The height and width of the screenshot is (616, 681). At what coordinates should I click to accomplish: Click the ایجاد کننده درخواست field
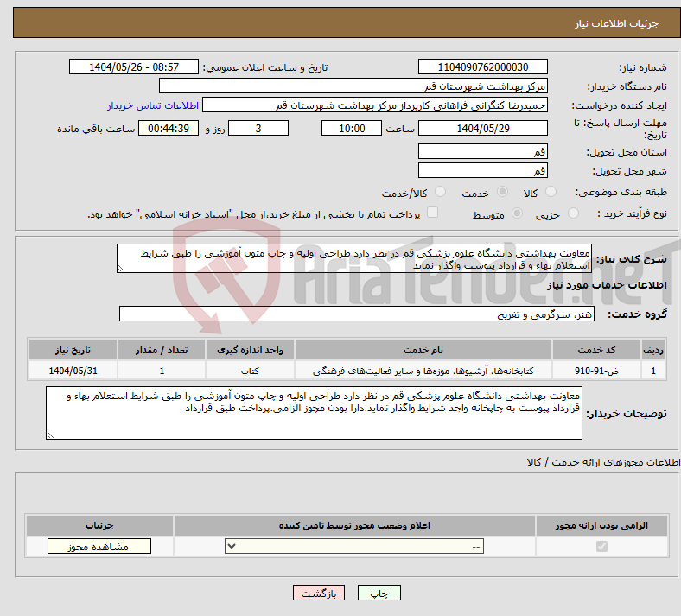pos(375,105)
